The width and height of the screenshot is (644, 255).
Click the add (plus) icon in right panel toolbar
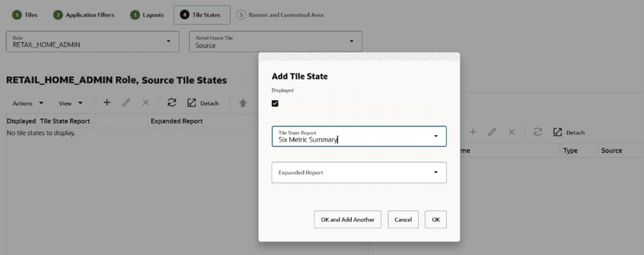click(x=473, y=132)
